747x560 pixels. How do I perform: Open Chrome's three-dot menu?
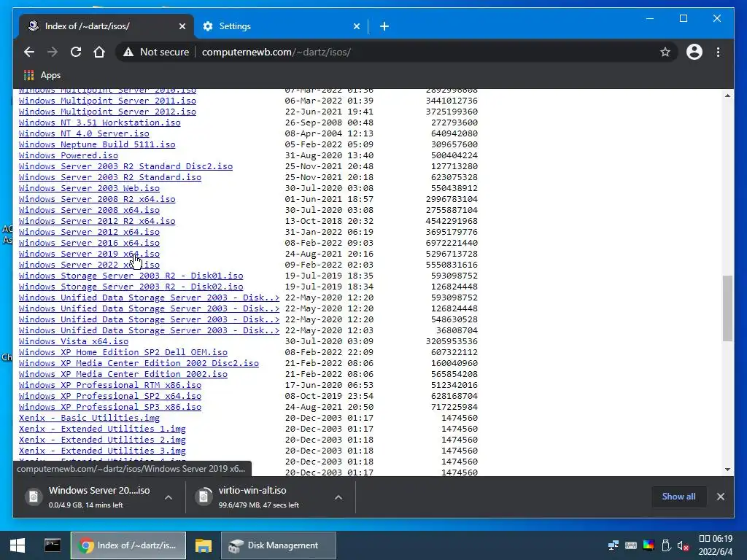[x=718, y=52]
